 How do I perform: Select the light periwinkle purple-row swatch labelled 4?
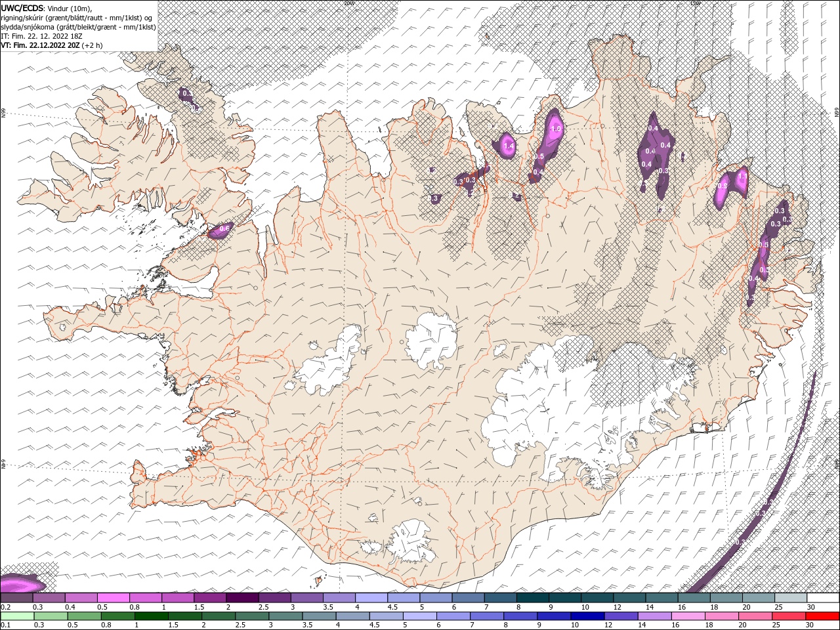(371, 598)
